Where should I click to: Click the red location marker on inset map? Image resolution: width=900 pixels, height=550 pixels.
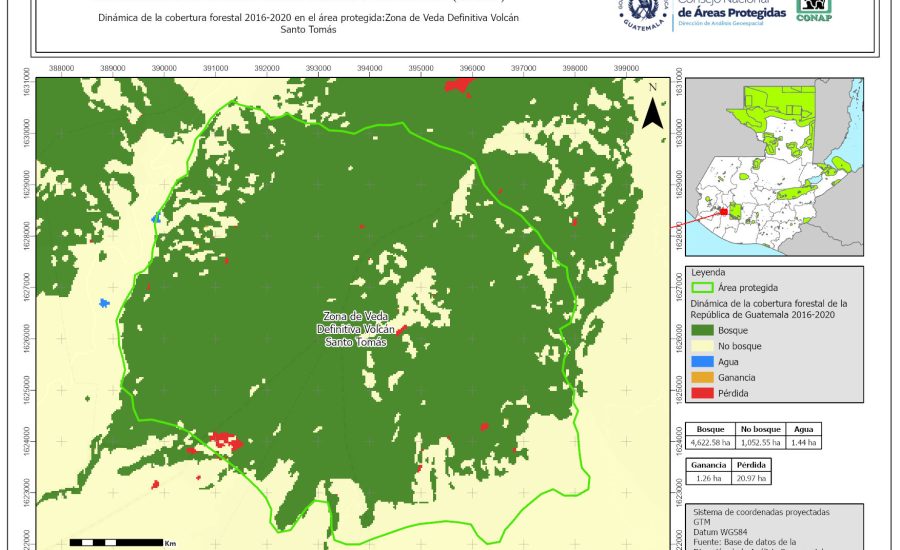(724, 211)
